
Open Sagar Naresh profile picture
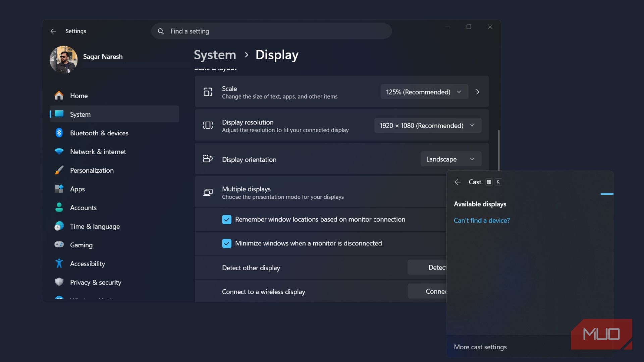coord(64,60)
